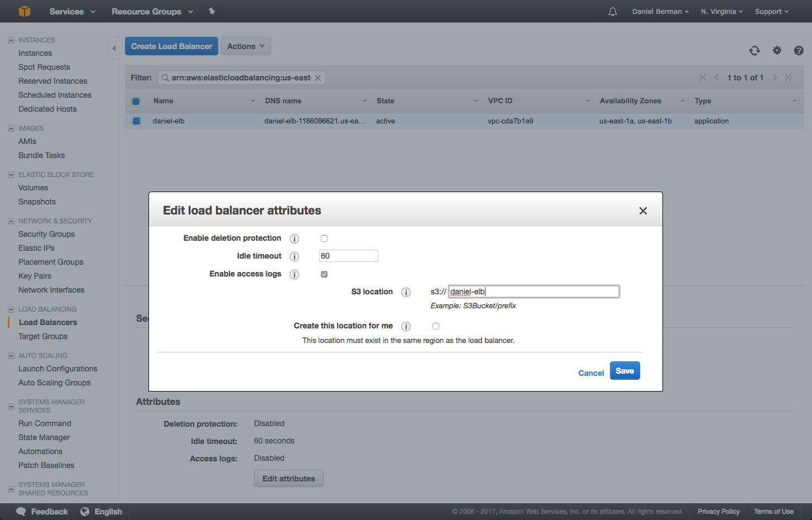Screen dimensions: 812x520
Task: Click the info icon beside S3 location
Action: point(406,292)
